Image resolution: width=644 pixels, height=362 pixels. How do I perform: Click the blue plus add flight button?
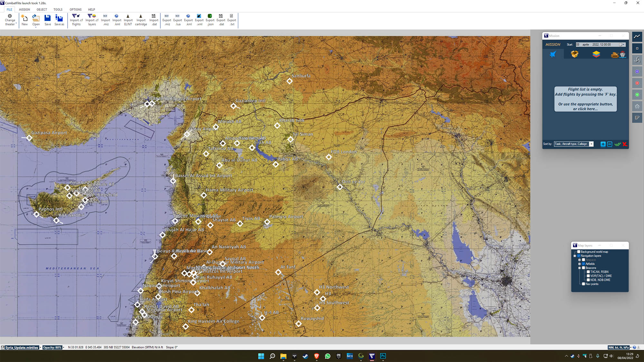603,144
